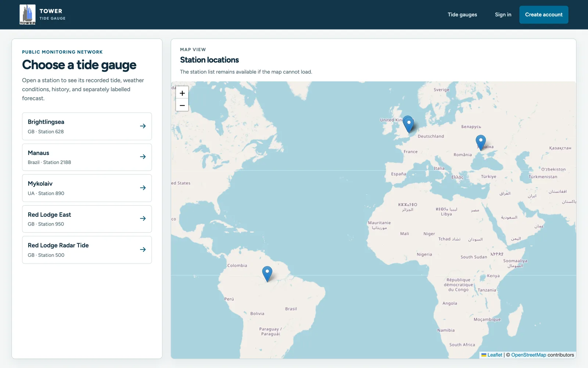Click the "Deutschland" label on the map
The image size is (588, 368).
pyautogui.click(x=431, y=136)
